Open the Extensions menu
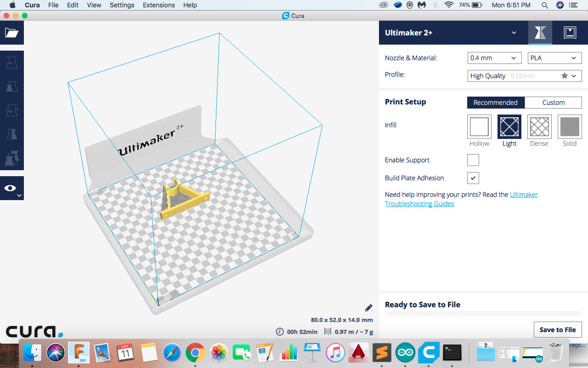Screen dimensions: 588x368 [159, 5]
